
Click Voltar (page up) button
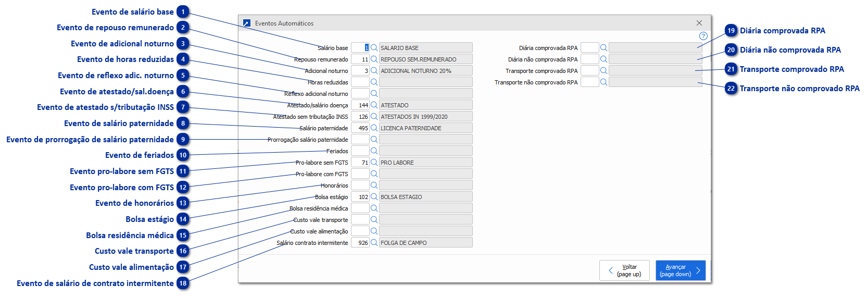click(624, 270)
